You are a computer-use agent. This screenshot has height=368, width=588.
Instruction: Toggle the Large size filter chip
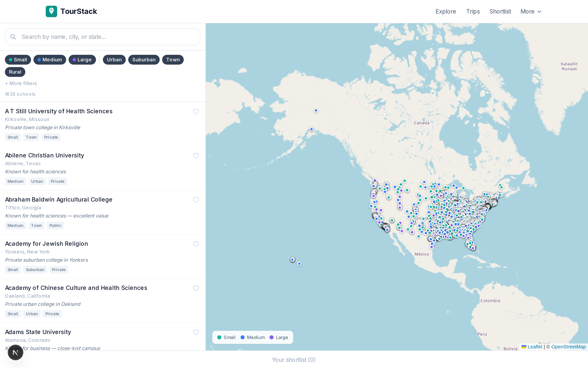coord(82,60)
